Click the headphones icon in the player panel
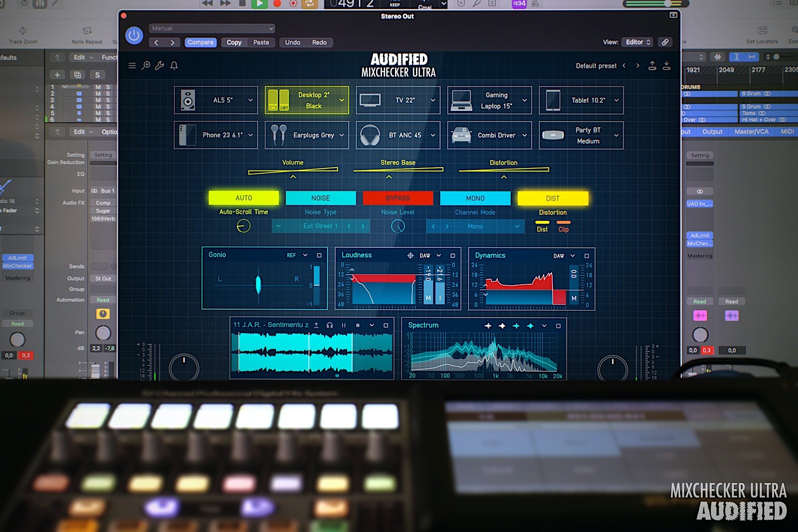This screenshot has height=532, width=798. [330, 325]
